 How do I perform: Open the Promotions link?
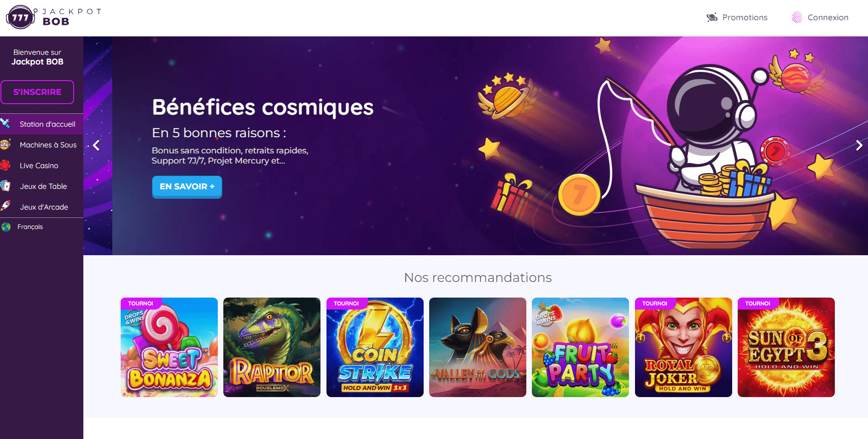click(x=745, y=18)
